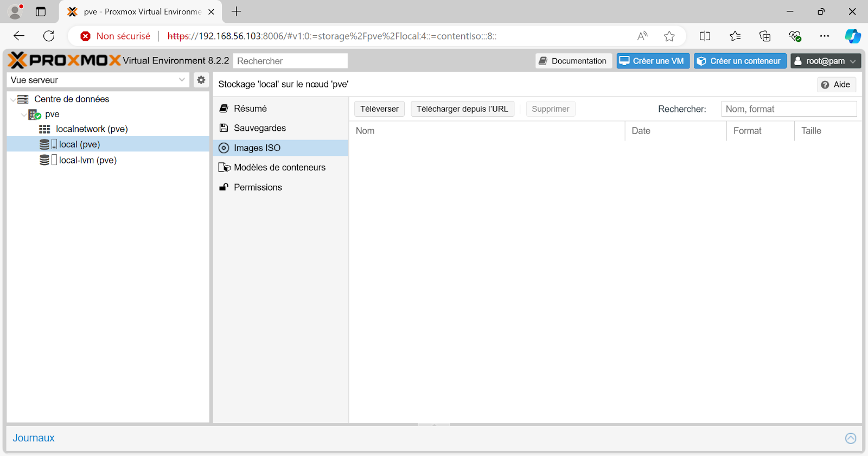Image resolution: width=868 pixels, height=456 pixels.
Task: Close the pve Proxmox browser tab
Action: 212,12
